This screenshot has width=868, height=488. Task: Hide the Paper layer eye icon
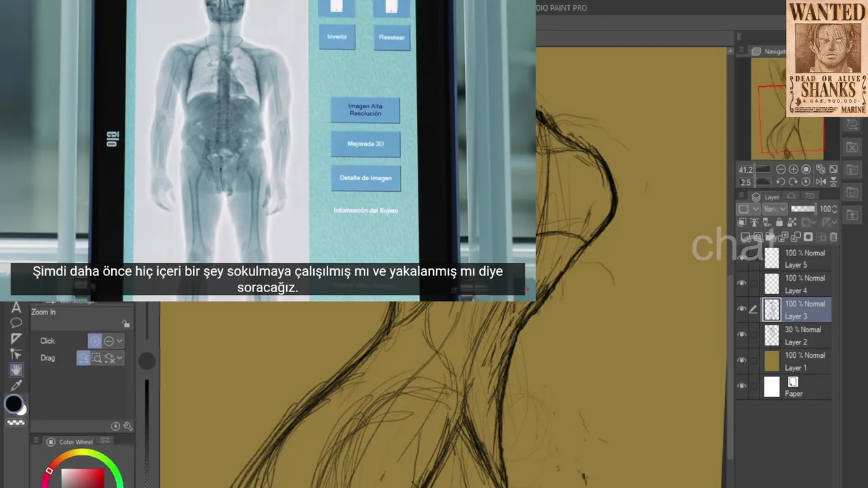pos(742,386)
